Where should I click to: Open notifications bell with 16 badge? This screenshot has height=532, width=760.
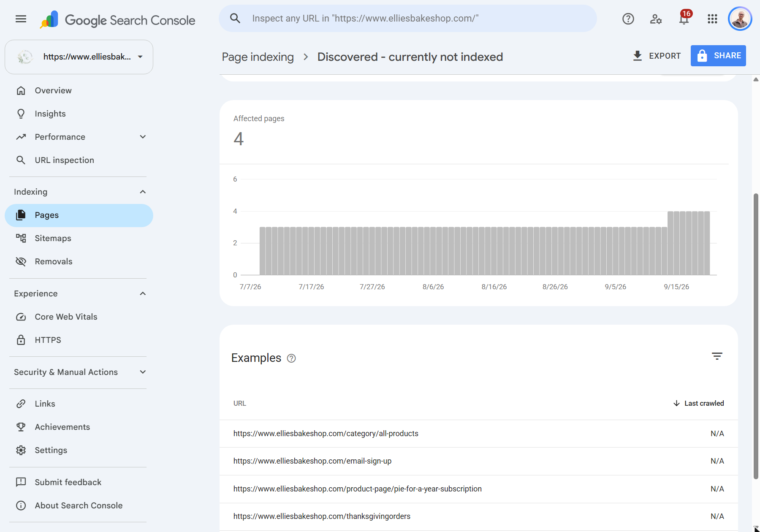point(684,18)
